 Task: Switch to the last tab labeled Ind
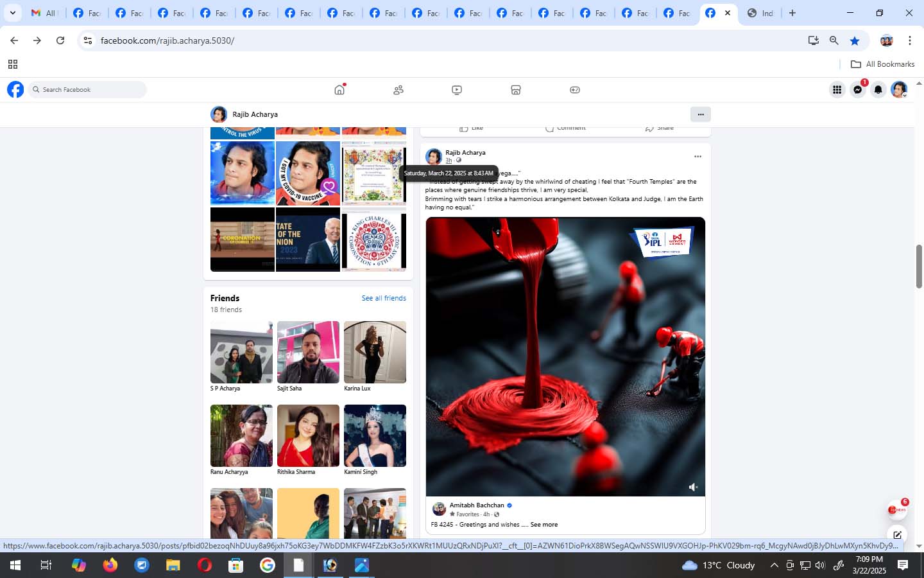click(760, 13)
